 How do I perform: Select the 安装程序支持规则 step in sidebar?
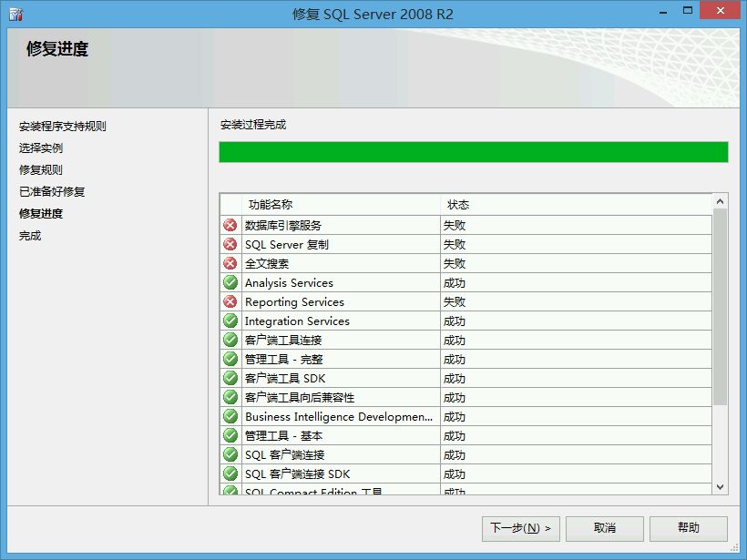[x=63, y=127]
